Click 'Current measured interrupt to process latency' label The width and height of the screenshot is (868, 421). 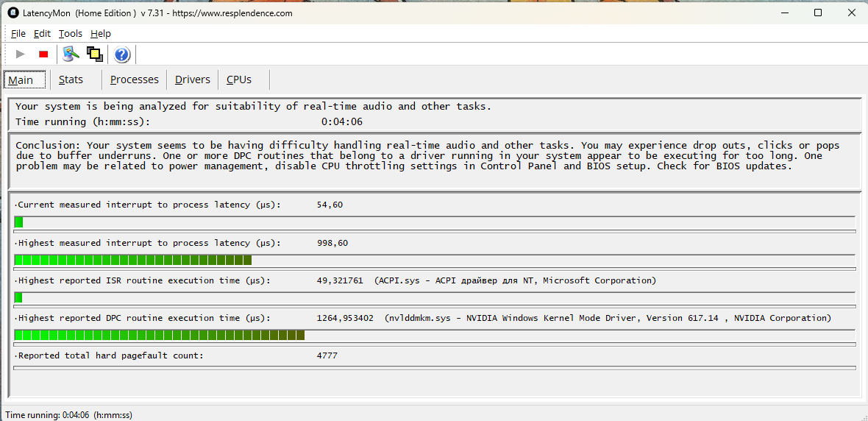point(148,205)
